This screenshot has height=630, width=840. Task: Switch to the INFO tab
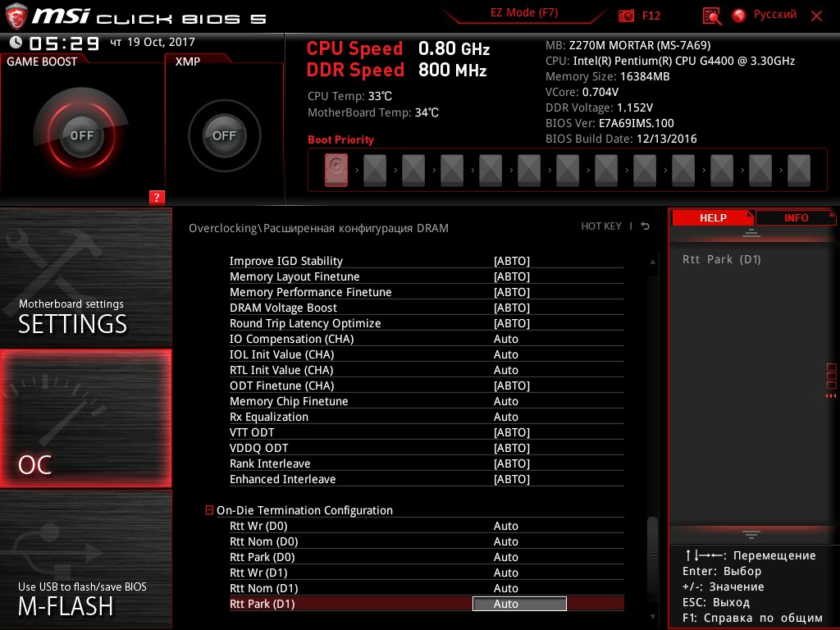pyautogui.click(x=796, y=218)
